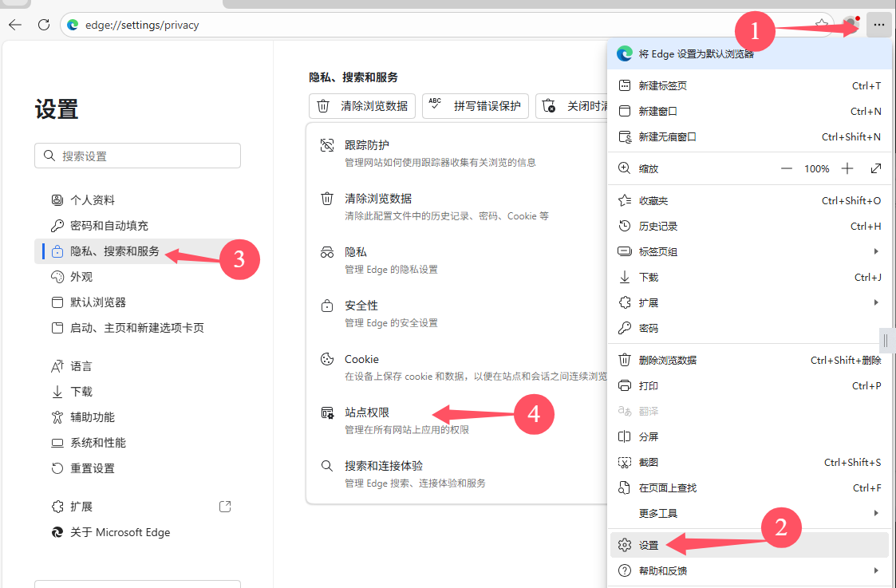
Task: Open the three-dot Settings and more menu
Action: pos(878,25)
